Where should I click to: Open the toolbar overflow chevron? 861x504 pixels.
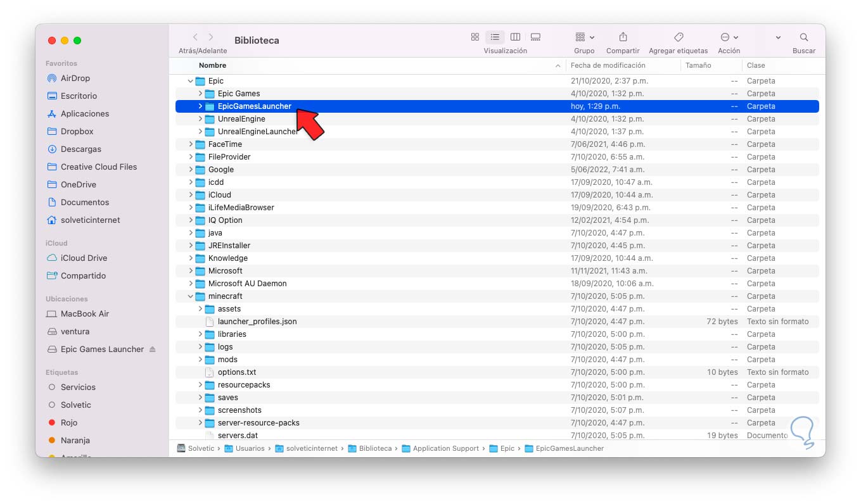point(778,37)
